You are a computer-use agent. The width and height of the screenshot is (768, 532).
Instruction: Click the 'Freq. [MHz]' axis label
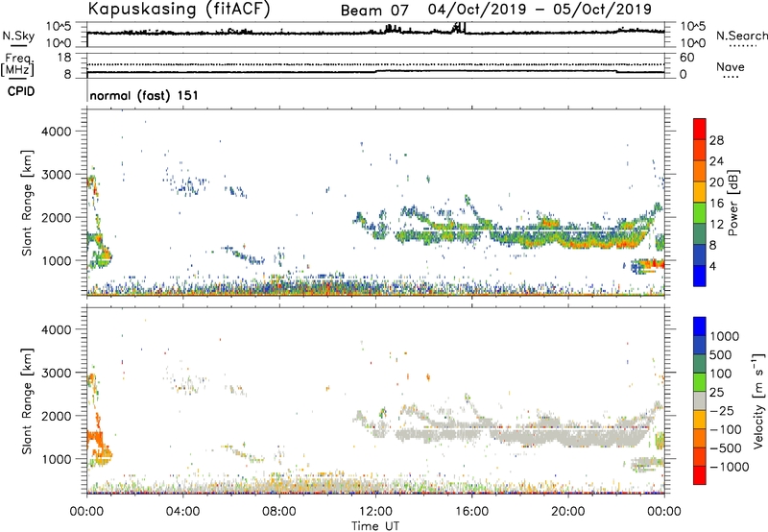click(x=18, y=64)
